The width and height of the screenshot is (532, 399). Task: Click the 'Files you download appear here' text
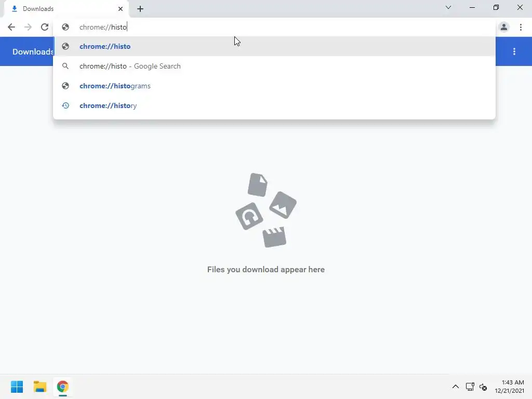[266, 270]
